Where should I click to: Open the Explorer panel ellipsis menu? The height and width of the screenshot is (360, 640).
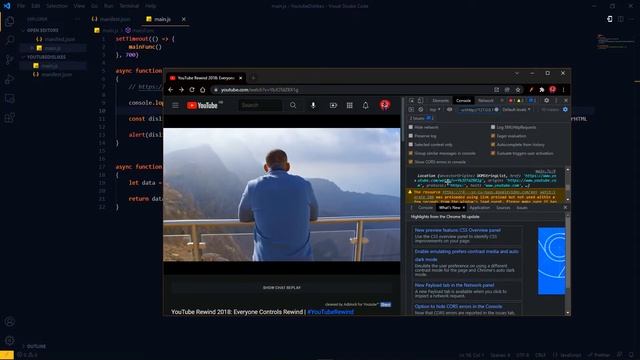[77, 19]
